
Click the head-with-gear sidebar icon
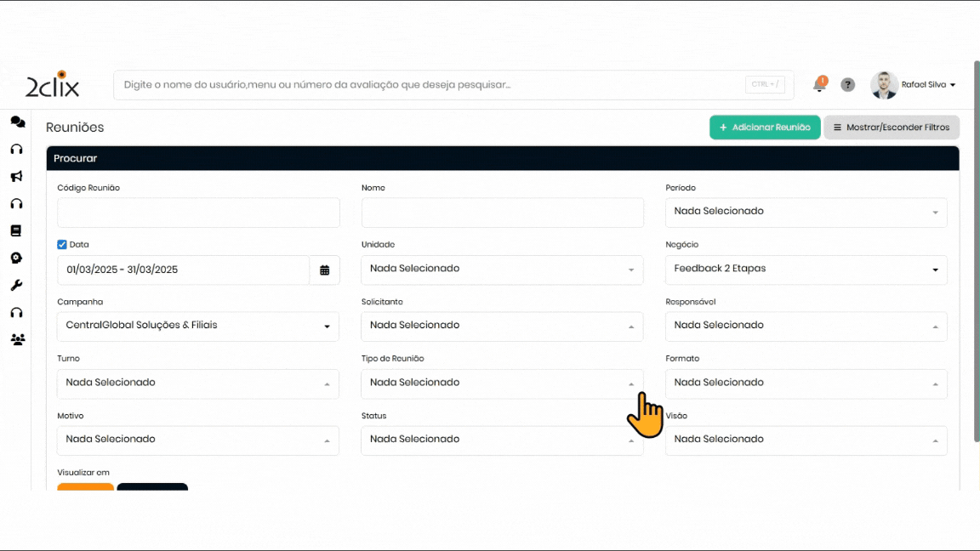coord(16,258)
